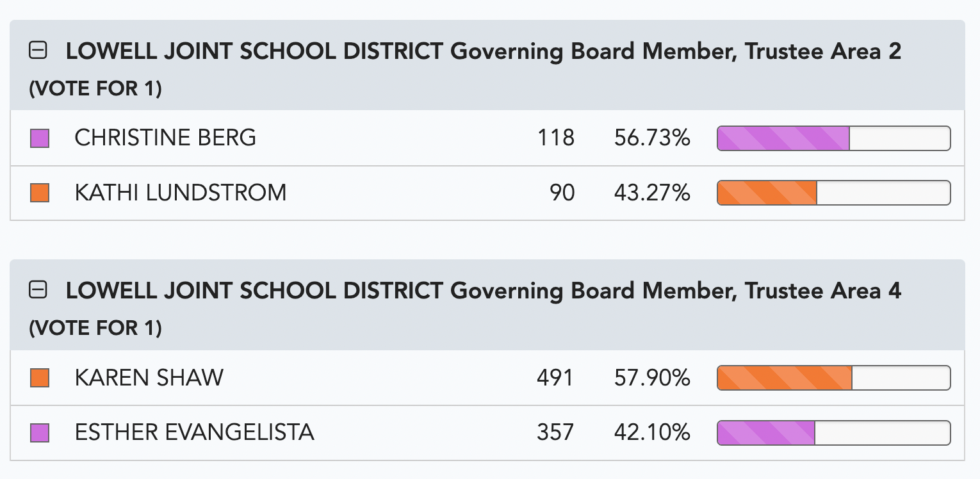
Task: Click the Trustee Area 4 contest title
Action: tap(484, 291)
